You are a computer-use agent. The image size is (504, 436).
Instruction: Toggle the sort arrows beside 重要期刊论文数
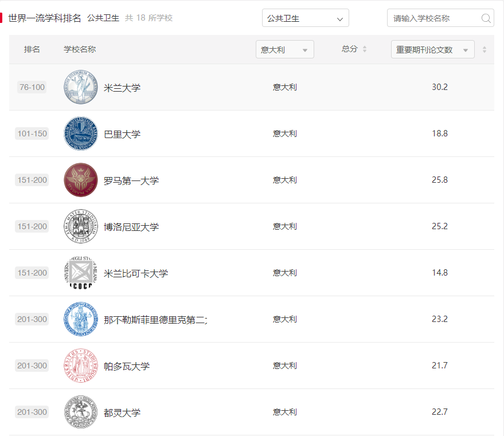pyautogui.click(x=485, y=49)
